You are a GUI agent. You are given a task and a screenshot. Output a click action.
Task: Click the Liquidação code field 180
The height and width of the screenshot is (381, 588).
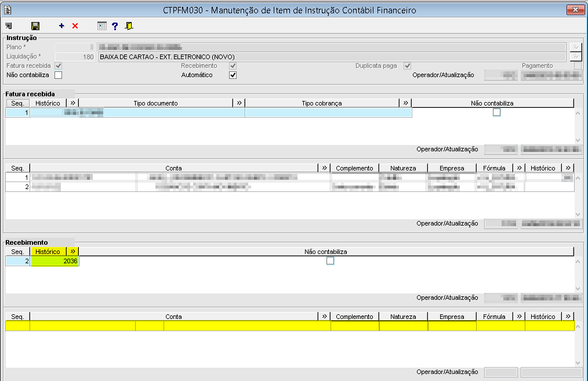point(74,57)
